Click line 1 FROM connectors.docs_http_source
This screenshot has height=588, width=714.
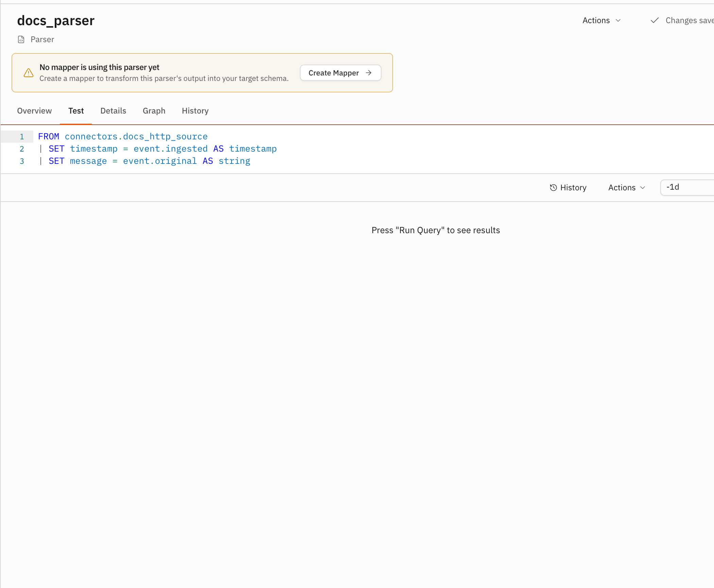point(123,137)
